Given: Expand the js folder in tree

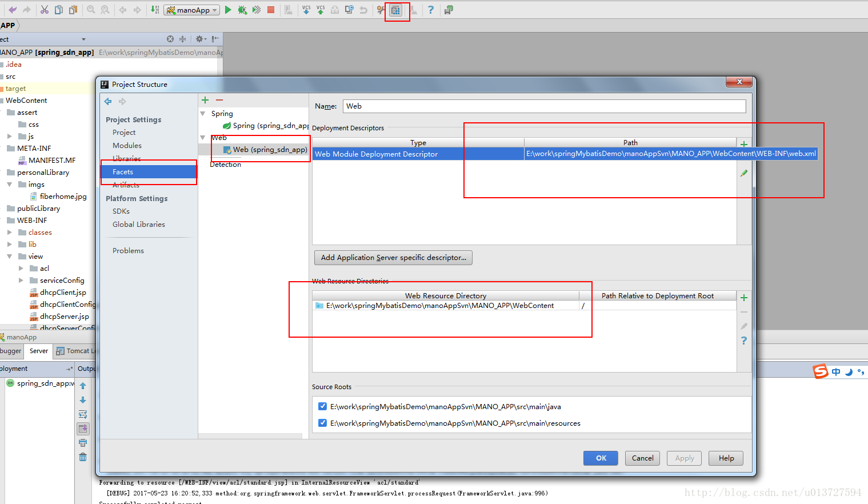Looking at the screenshot, I should [10, 137].
